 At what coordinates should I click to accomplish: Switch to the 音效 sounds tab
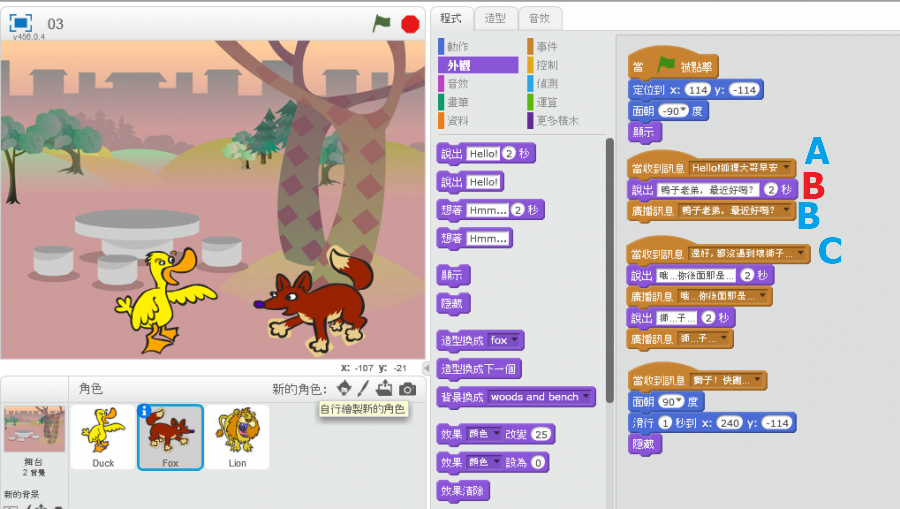pyautogui.click(x=539, y=18)
